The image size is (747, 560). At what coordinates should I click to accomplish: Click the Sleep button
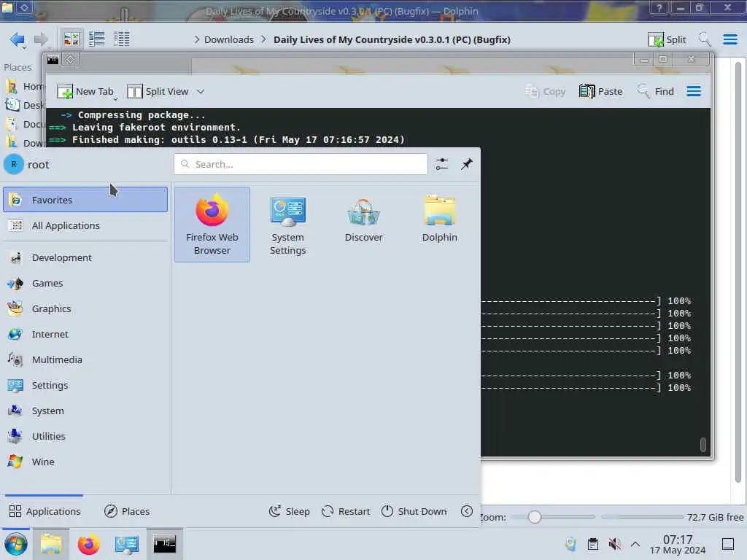(289, 511)
